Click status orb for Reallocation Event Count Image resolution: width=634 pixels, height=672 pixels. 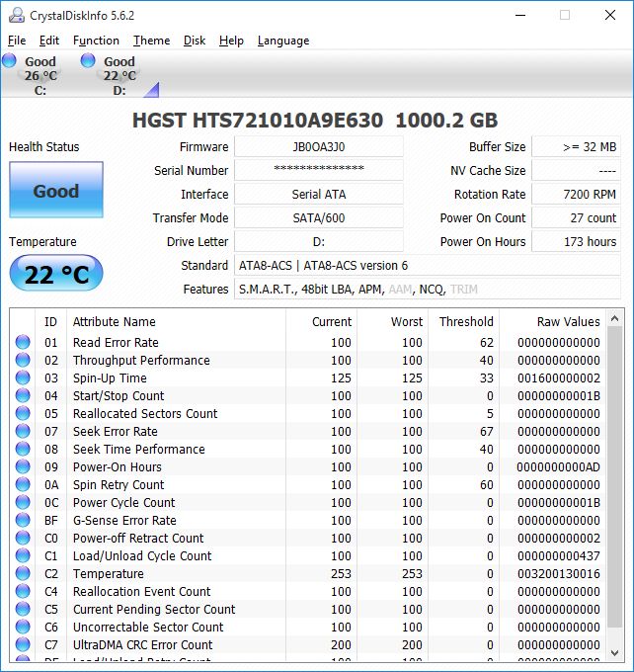pyautogui.click(x=23, y=591)
